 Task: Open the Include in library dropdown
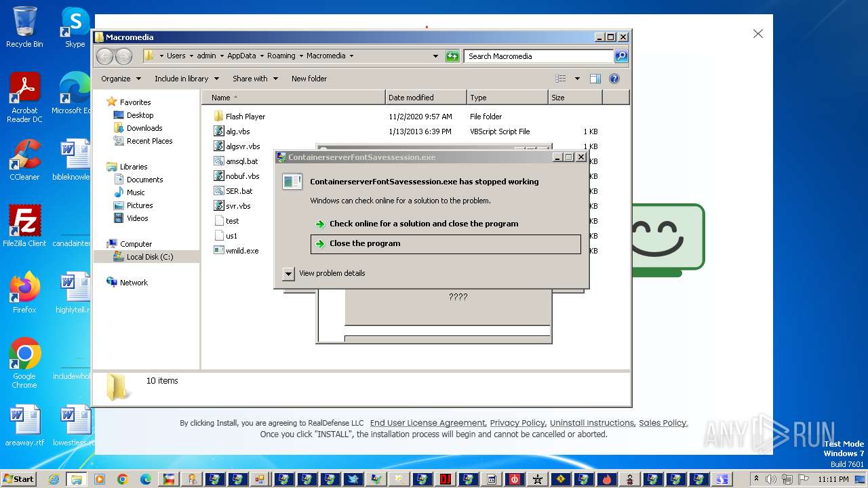coord(186,79)
